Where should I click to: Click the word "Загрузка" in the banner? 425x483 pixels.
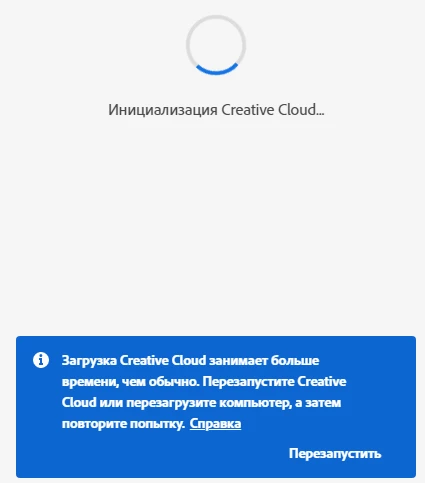click(89, 361)
